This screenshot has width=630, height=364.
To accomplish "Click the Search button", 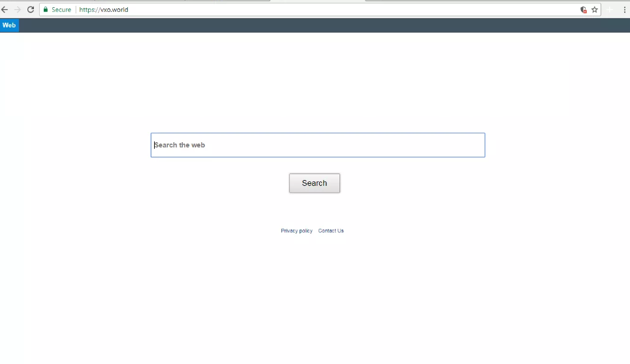I will 315,183.
